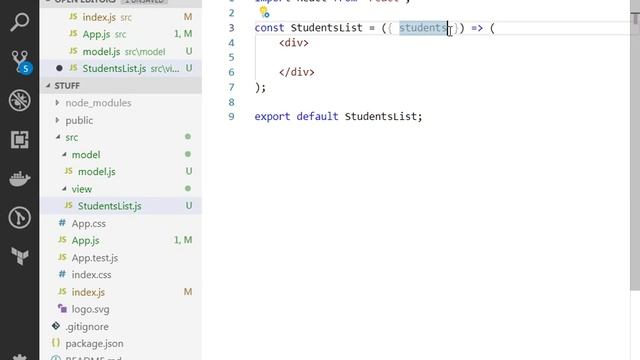Open the Docker whale icon view
The height and width of the screenshot is (360, 640).
coord(20,178)
